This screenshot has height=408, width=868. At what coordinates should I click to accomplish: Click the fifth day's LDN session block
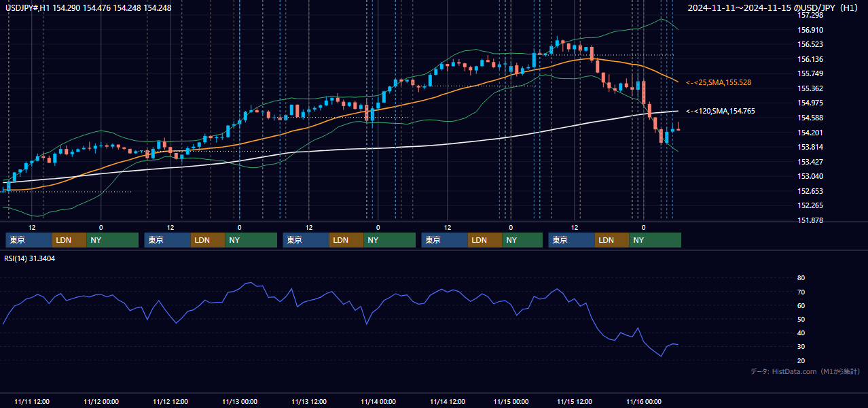coord(612,240)
